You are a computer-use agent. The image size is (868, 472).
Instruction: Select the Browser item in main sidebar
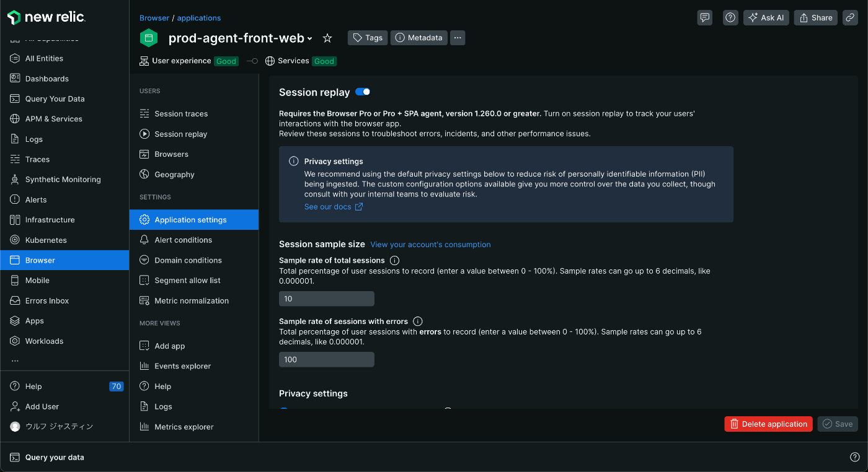point(64,260)
